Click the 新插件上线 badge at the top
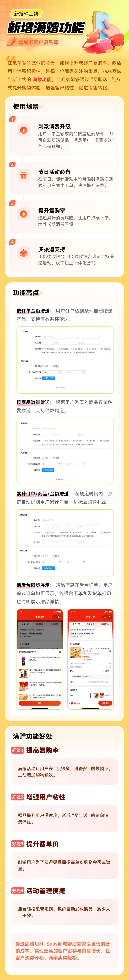 [x=26, y=14]
